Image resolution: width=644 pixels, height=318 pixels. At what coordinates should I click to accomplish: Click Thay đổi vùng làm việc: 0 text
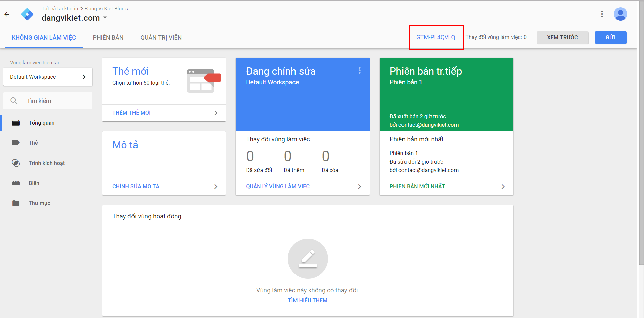coord(496,37)
